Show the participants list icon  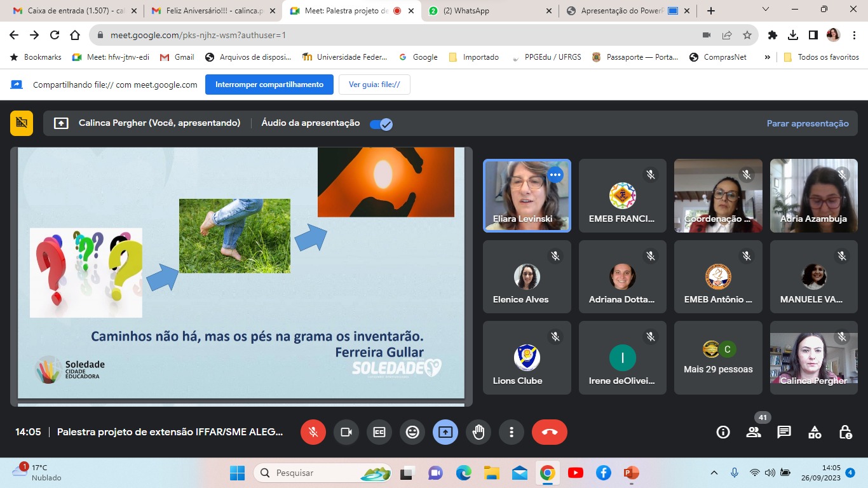coord(754,432)
